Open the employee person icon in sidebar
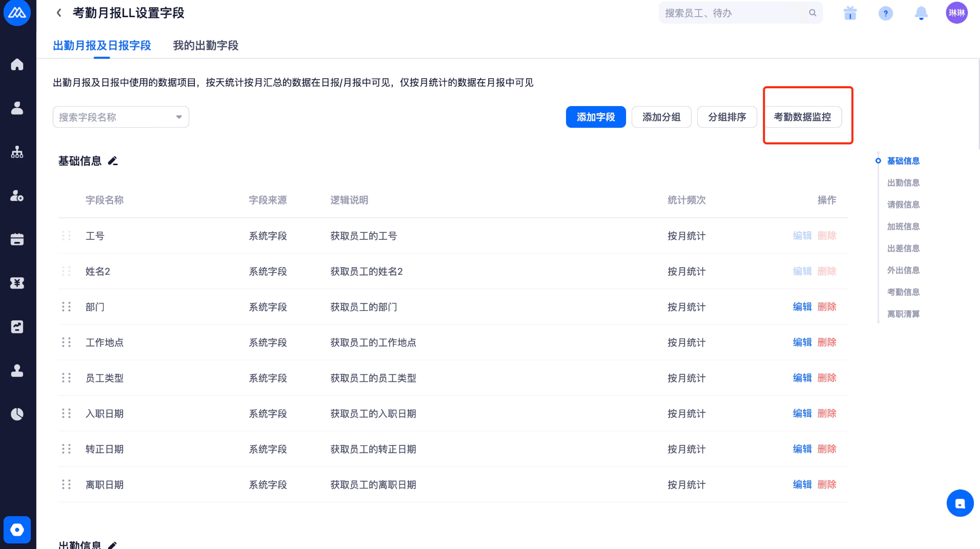This screenshot has height=549, width=980. click(17, 108)
